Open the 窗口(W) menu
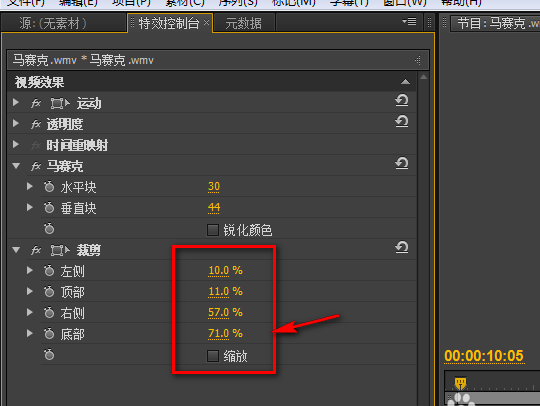Image resolution: width=540 pixels, height=406 pixels. coord(405,3)
